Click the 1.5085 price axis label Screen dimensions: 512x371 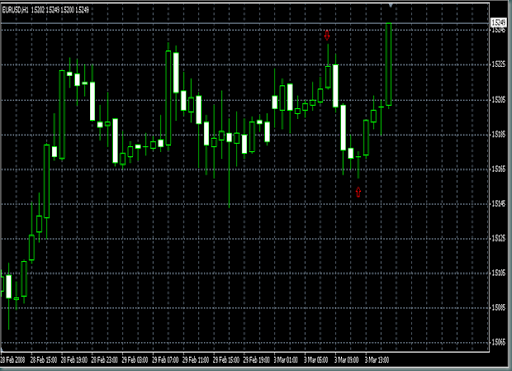(498, 307)
